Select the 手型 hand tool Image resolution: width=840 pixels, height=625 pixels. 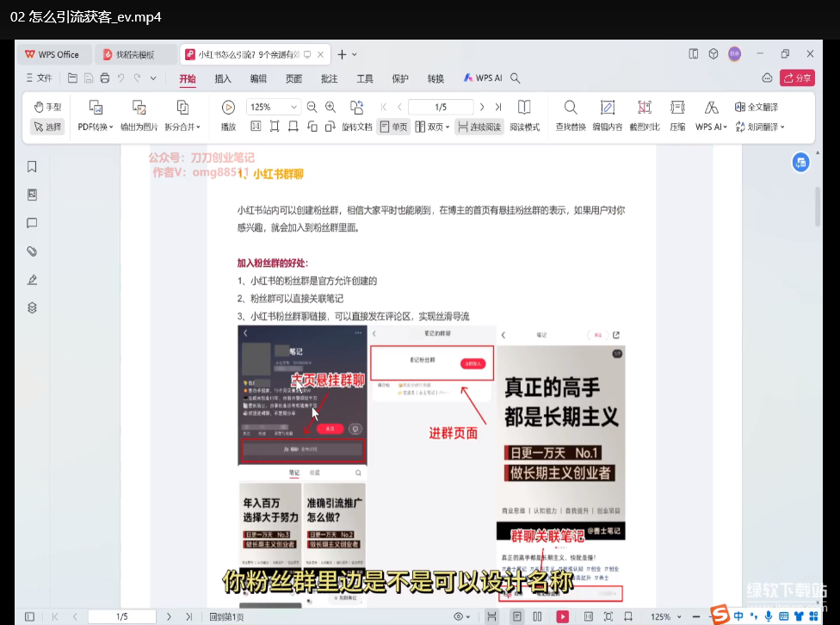(47, 108)
